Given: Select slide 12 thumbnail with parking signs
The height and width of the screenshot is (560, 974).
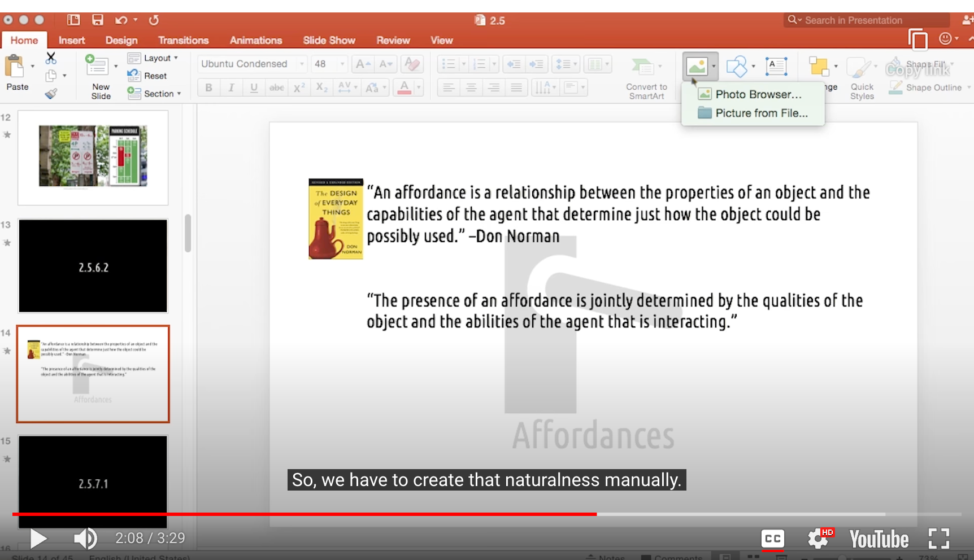Looking at the screenshot, I should click(93, 158).
